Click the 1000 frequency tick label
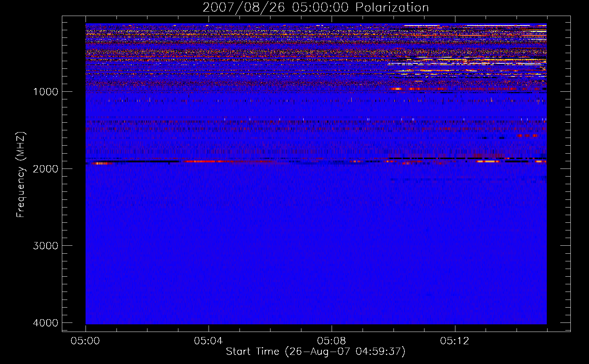589x364 pixels. pyautogui.click(x=46, y=91)
